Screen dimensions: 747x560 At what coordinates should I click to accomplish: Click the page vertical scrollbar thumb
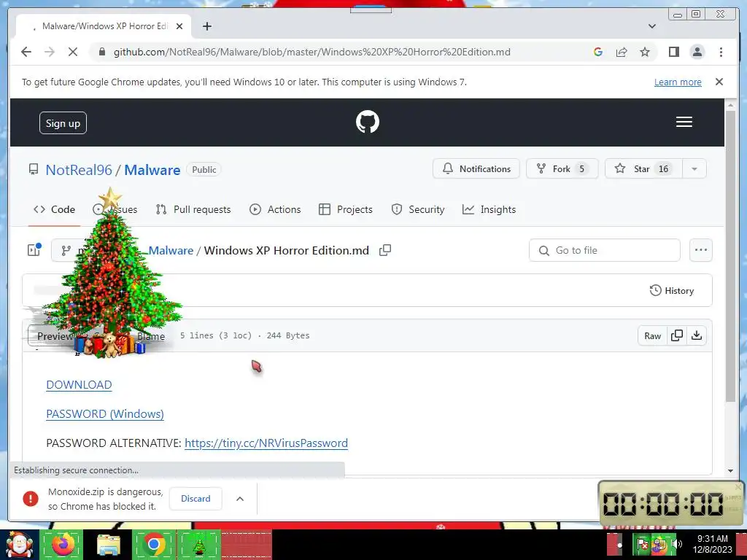[x=730, y=256]
